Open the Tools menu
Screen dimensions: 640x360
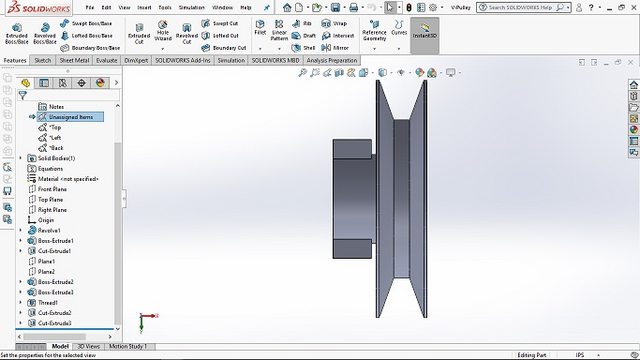[x=165, y=7]
